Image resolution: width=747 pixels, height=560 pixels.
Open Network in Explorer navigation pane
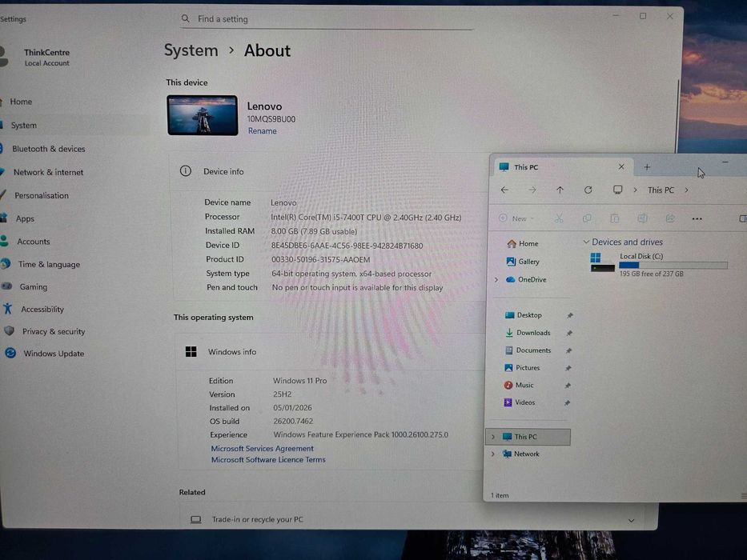520,454
